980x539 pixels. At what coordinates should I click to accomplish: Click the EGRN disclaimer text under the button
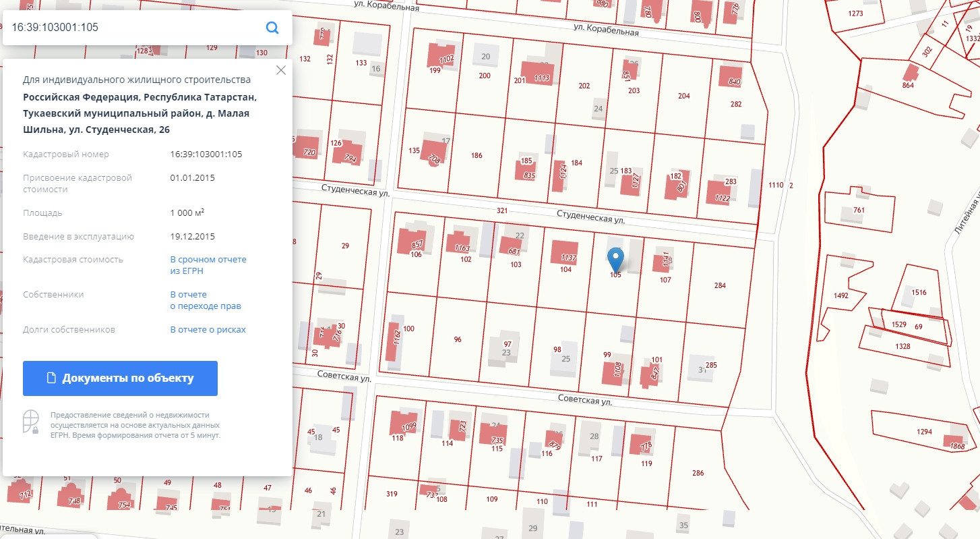coord(135,425)
